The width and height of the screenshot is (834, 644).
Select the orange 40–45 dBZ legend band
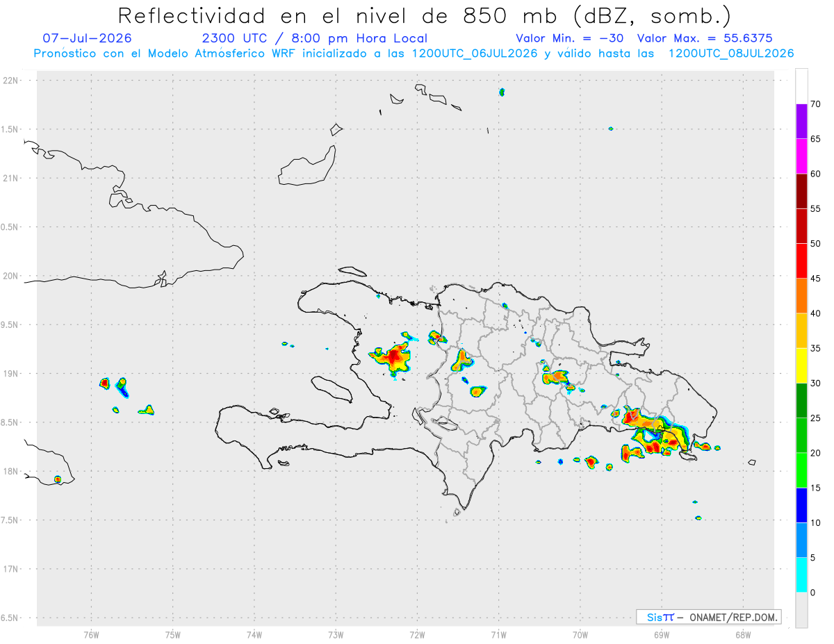point(801,296)
